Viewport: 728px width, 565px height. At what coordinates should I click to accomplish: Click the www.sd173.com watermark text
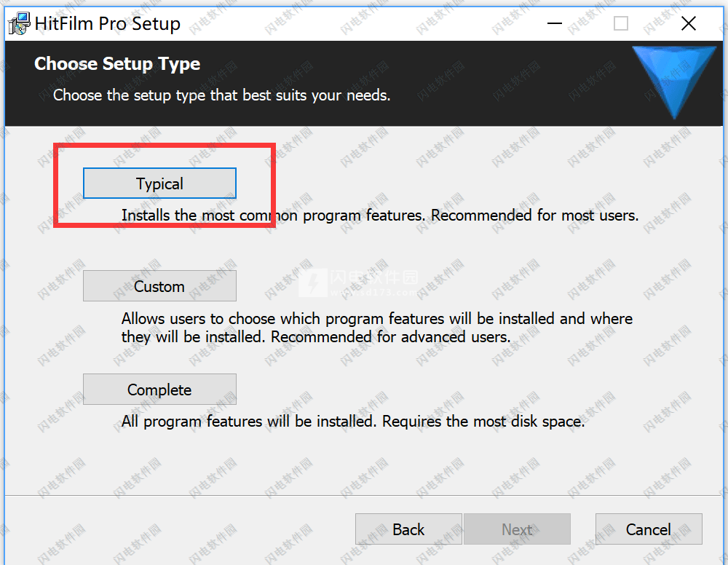pyautogui.click(x=374, y=293)
